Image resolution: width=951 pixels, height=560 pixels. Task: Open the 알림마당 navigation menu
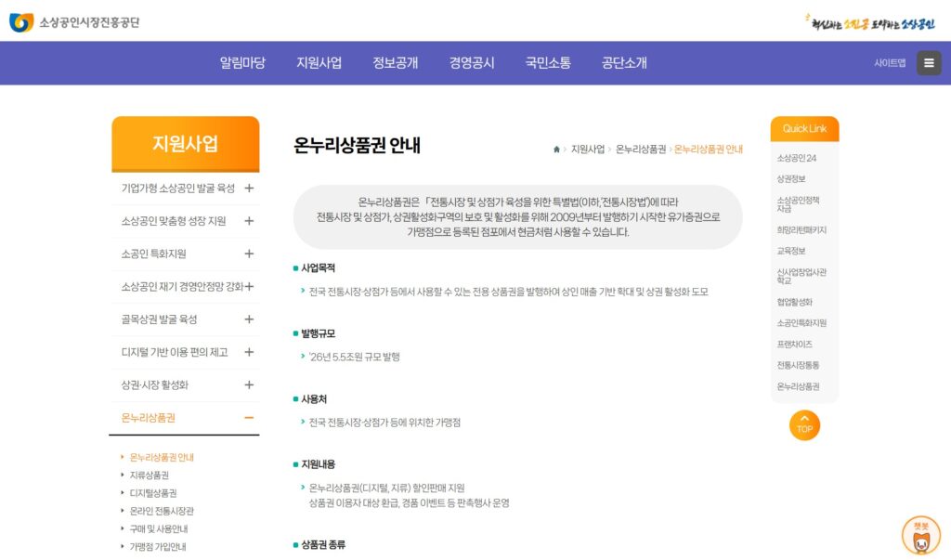pos(244,62)
